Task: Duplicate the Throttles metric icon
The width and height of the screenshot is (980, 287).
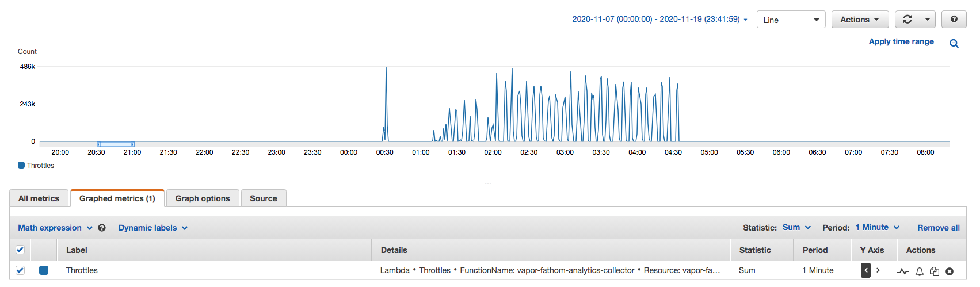Action: (x=935, y=271)
